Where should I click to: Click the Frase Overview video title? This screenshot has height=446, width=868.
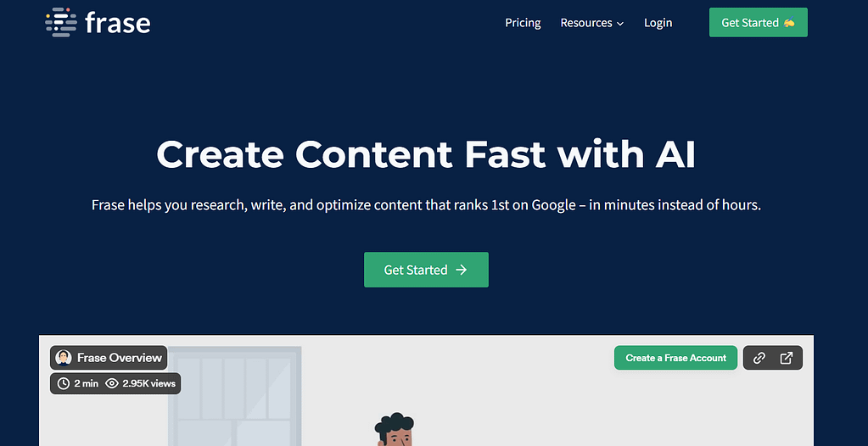(x=120, y=358)
